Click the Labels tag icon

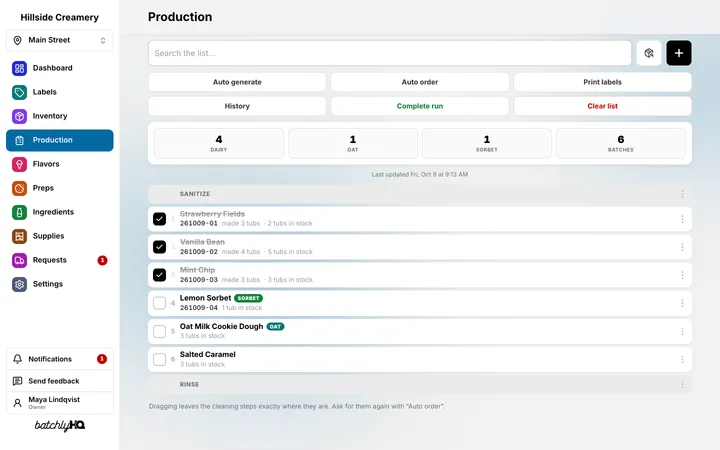click(x=19, y=92)
